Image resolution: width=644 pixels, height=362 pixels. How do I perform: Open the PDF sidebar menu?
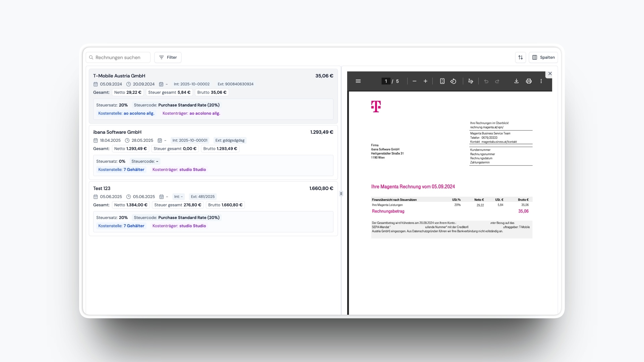click(x=358, y=81)
